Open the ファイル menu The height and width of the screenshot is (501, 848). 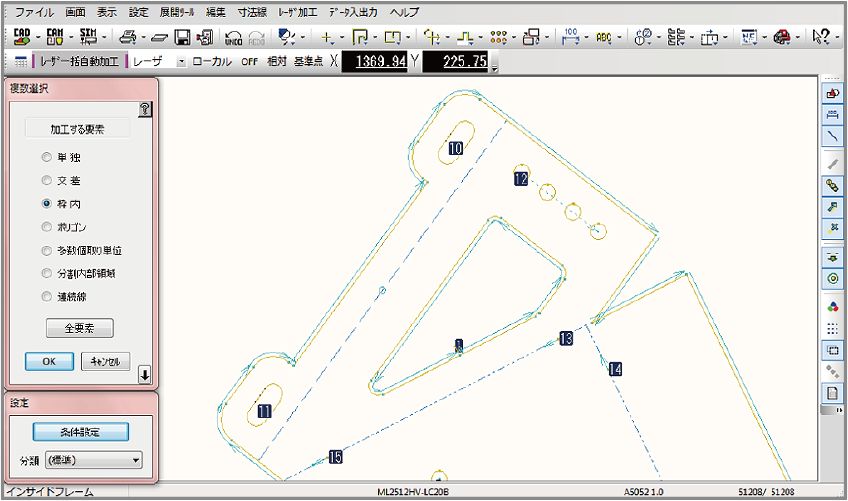point(34,12)
